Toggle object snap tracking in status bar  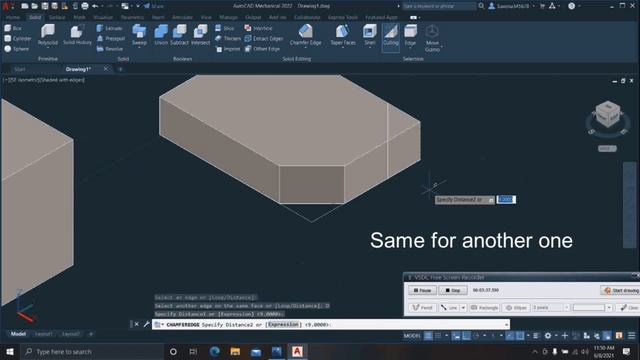coord(510,336)
